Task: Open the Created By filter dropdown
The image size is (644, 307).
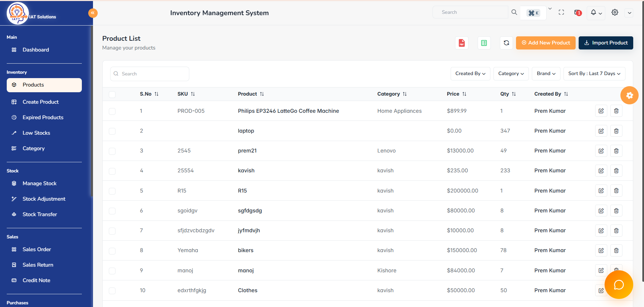Action: point(470,74)
